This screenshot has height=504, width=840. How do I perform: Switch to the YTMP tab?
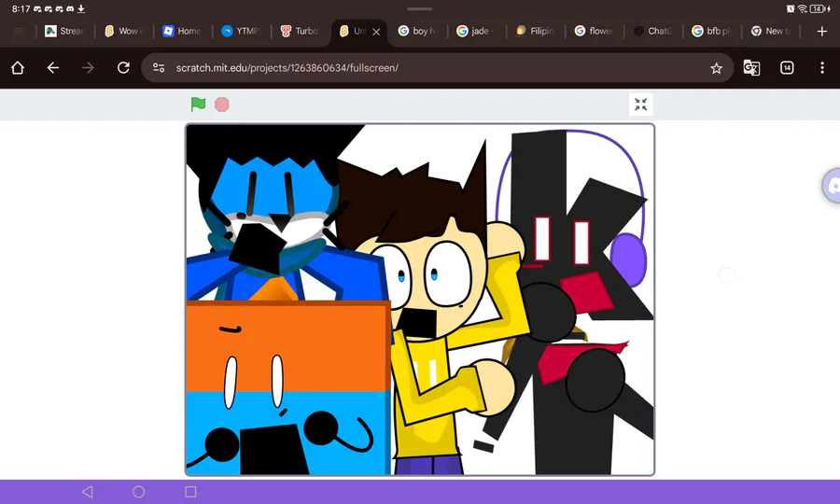click(241, 31)
